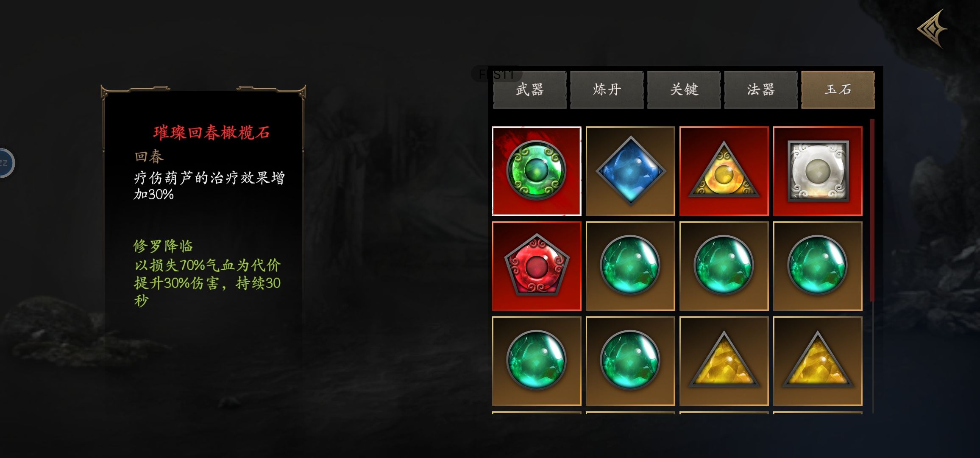Select first plain green orb in second row
The width and height of the screenshot is (980, 458).
630,266
